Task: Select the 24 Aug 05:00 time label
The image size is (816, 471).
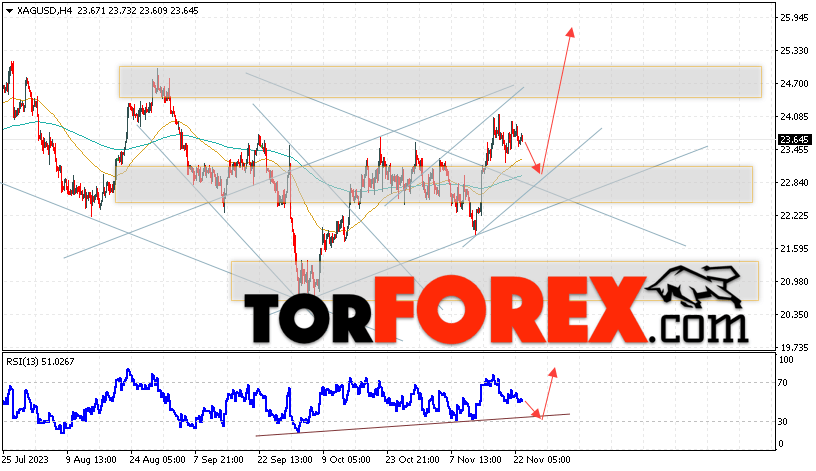Action: point(158,460)
